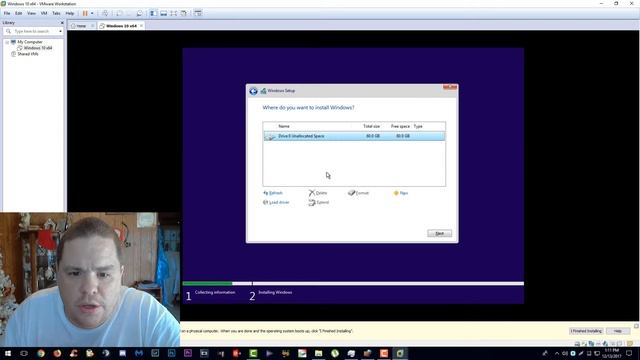The image size is (640, 360).
Task: Click Delete partition option
Action: tap(318, 193)
